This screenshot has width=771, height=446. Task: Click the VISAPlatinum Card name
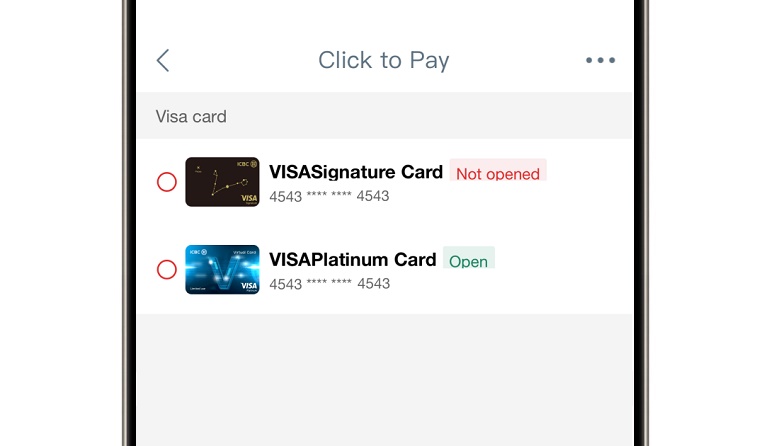353,260
